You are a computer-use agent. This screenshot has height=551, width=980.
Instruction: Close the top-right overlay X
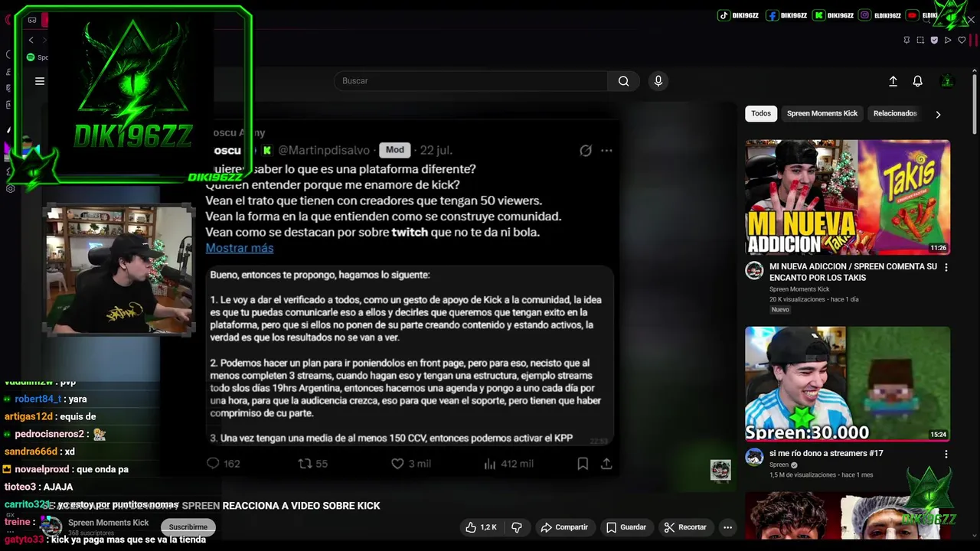point(971,20)
